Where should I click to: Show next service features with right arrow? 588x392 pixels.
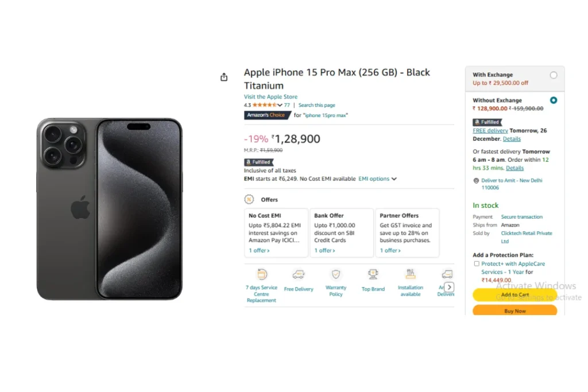(449, 288)
